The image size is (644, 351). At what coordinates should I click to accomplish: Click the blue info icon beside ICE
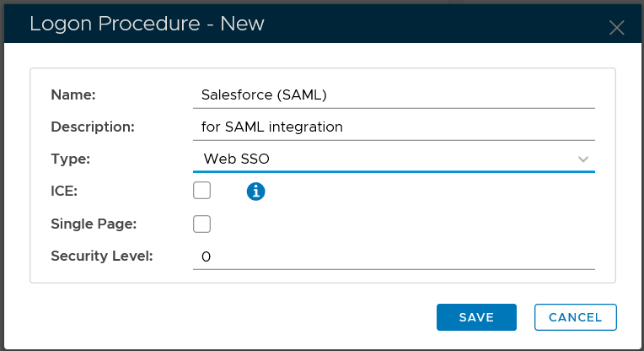point(256,192)
